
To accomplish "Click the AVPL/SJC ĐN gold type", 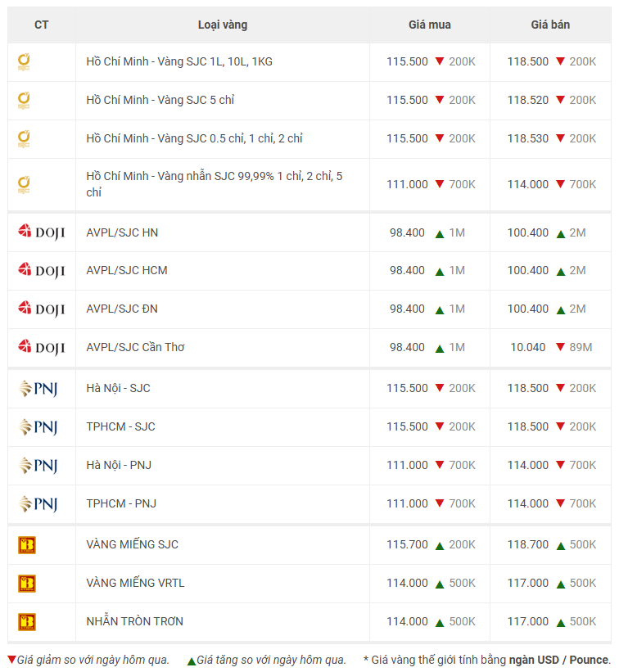I will pyautogui.click(x=122, y=309).
